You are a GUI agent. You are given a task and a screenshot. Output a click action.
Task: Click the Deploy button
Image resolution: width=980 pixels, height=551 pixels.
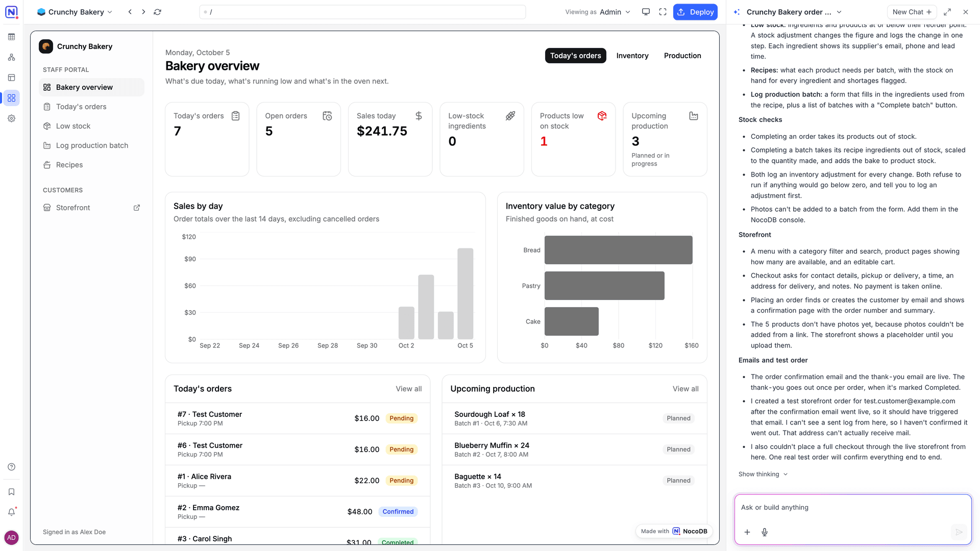(x=695, y=12)
